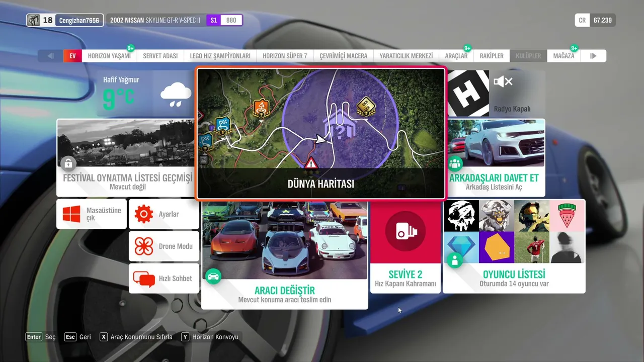Click the Esc Geri back prompt
This screenshot has height=362, width=644.
77,337
